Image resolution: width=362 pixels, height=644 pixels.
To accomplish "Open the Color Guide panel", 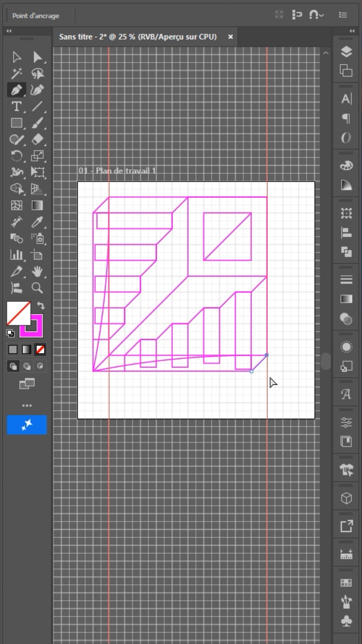I will click(x=346, y=185).
